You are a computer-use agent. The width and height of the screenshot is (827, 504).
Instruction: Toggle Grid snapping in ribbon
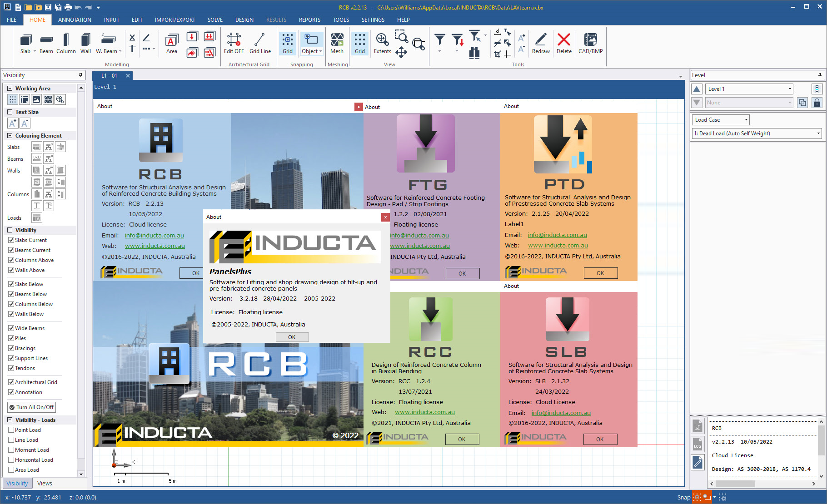pos(288,44)
